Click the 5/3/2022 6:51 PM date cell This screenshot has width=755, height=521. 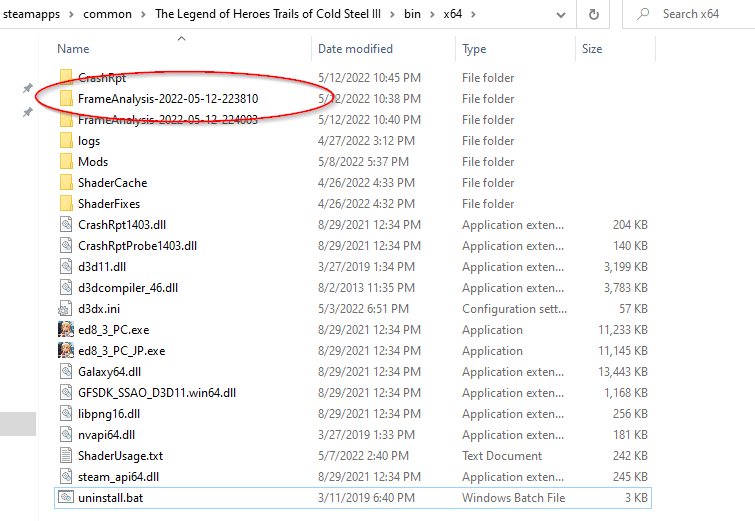tap(363, 309)
